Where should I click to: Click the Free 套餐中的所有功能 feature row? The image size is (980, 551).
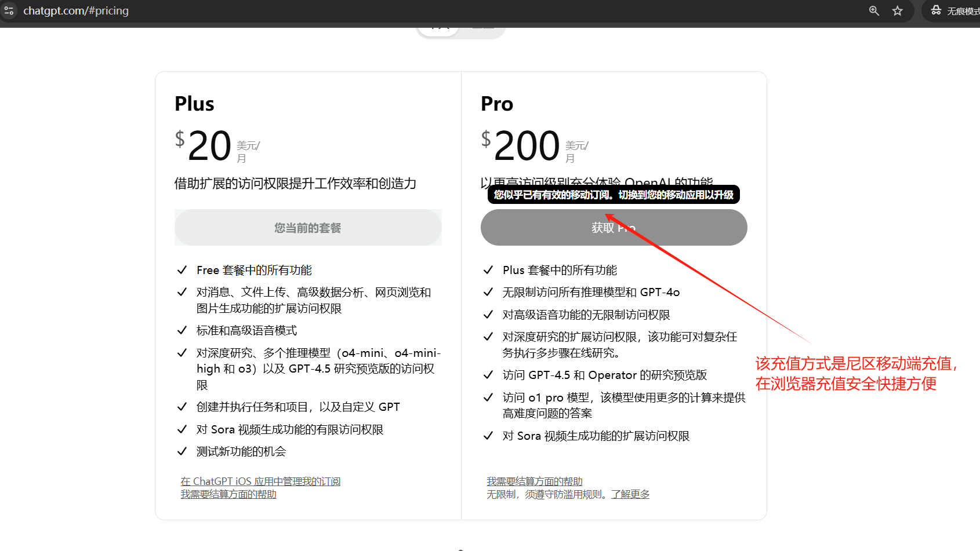(254, 270)
